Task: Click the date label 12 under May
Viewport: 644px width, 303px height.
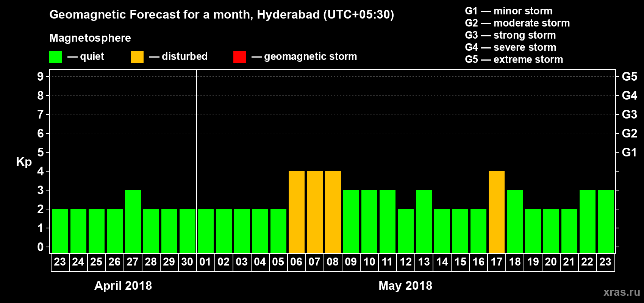Action: (x=405, y=262)
